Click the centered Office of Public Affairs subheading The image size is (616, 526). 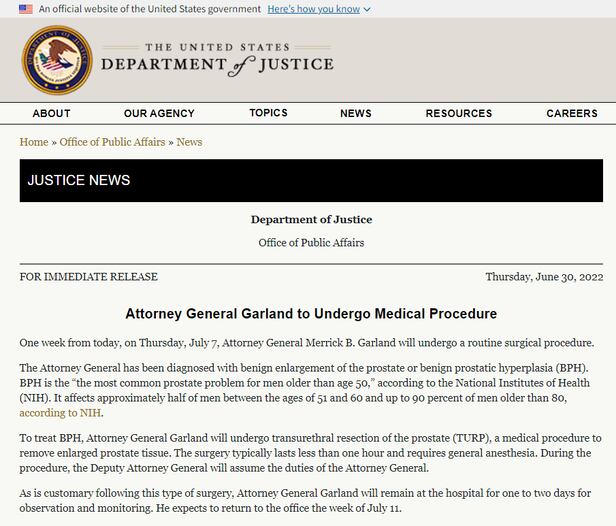(311, 243)
